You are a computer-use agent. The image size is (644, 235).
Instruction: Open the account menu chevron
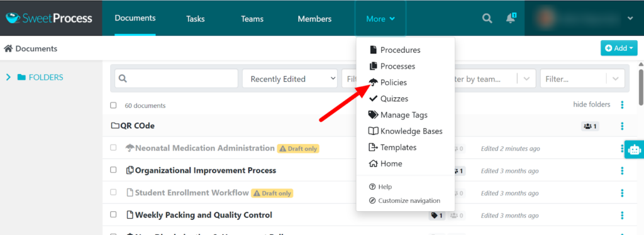(x=630, y=18)
